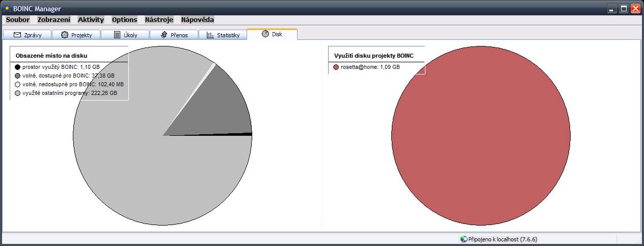This screenshot has height=246, width=644.
Task: Click the white swatch for unavailable free space
Action: tap(18, 84)
